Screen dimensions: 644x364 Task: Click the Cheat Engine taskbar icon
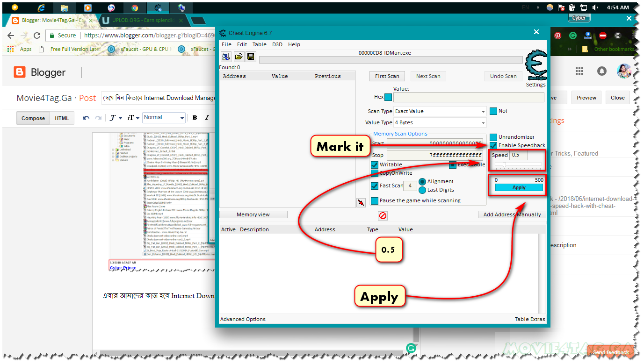point(158,8)
